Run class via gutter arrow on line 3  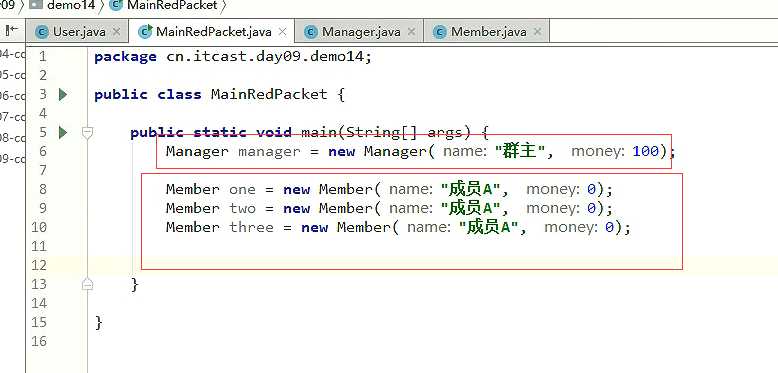[63, 94]
